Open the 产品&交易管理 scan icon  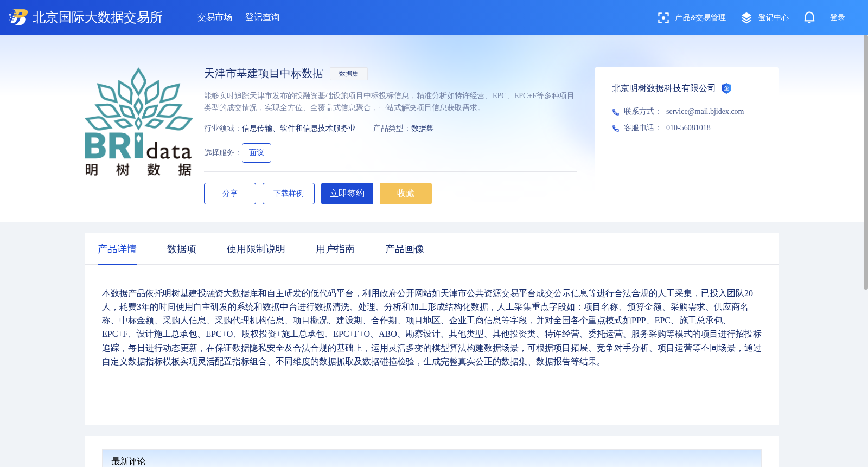(663, 18)
